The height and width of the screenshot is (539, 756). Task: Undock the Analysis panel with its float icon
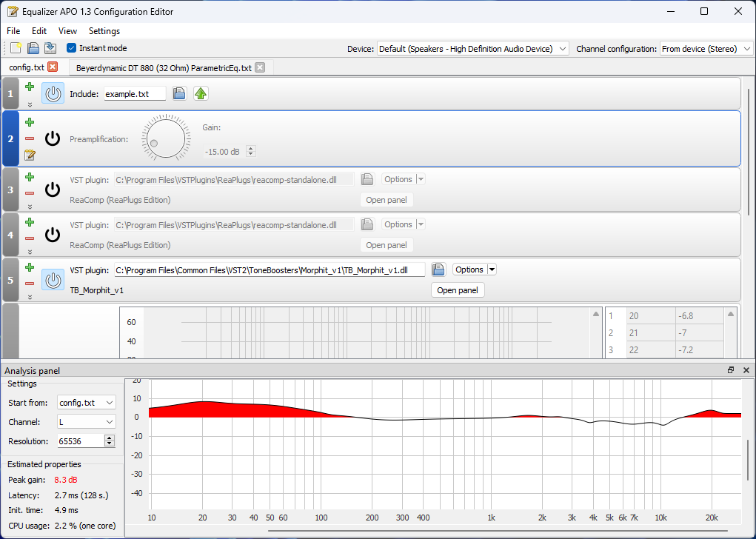[x=731, y=369]
